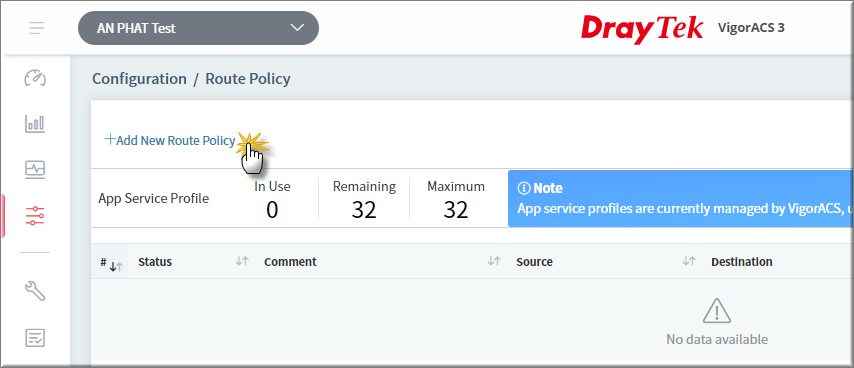The width and height of the screenshot is (854, 368).
Task: Click the Comment column header text
Action: click(x=290, y=262)
